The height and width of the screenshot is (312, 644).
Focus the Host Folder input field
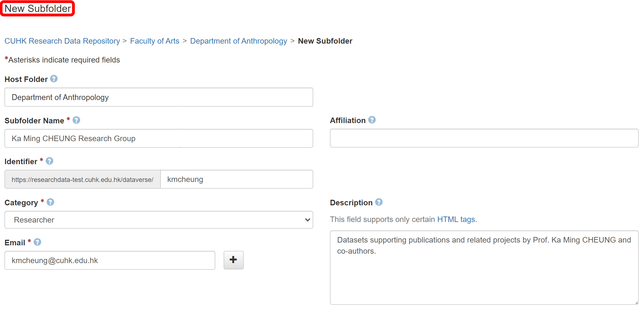(x=159, y=97)
